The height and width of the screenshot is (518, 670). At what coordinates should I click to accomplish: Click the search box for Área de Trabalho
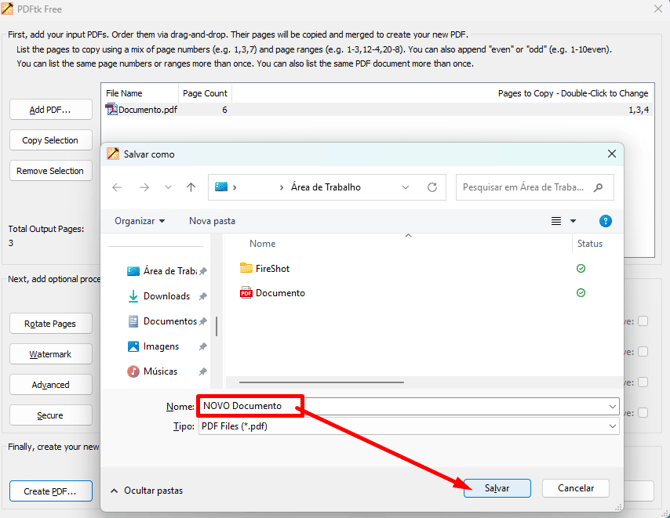pos(525,187)
